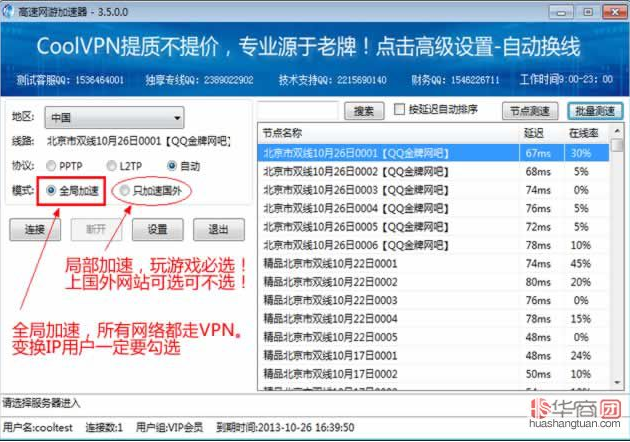
Task: Click 45% online rate cell
Action: [x=581, y=264]
